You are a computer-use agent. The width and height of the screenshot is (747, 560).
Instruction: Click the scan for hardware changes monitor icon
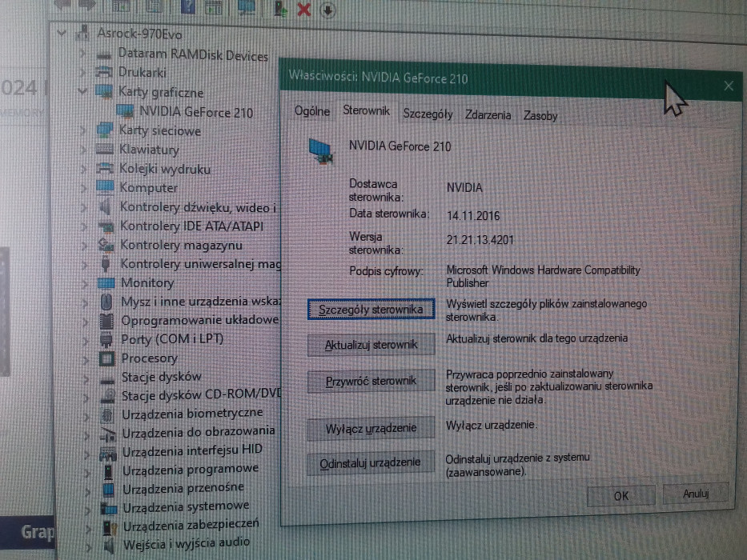(x=247, y=6)
